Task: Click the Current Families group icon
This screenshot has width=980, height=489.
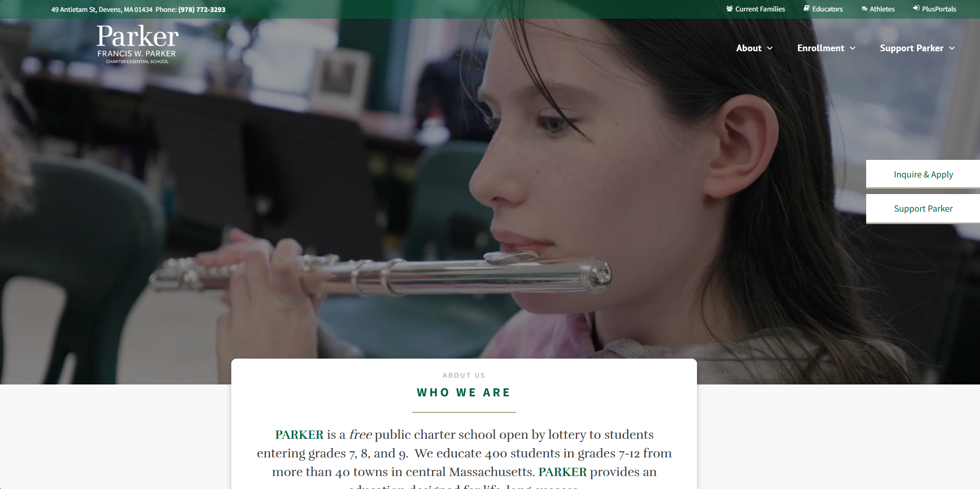Action: 730,9
